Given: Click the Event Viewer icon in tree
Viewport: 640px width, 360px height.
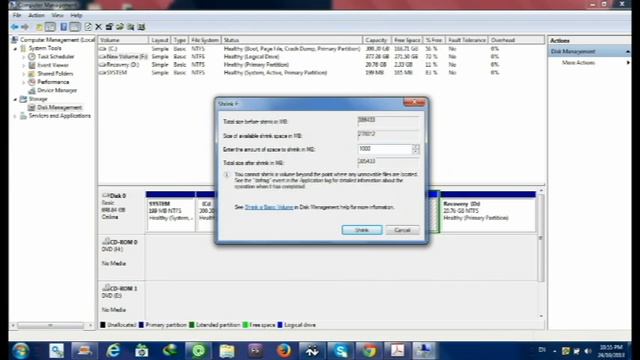Looking at the screenshot, I should coord(32,65).
